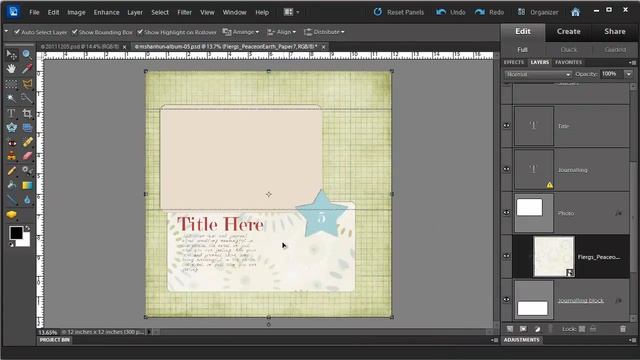Select the Magnetic Lasso tool
The width and height of the screenshot is (640, 360).
(x=27, y=84)
